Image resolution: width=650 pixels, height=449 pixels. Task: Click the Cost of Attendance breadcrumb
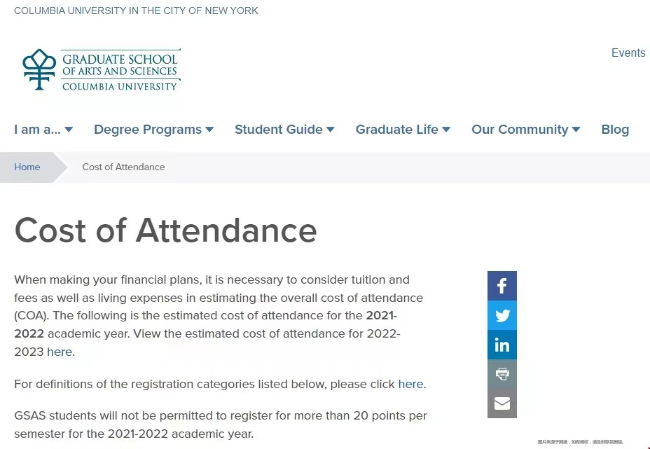pos(123,167)
